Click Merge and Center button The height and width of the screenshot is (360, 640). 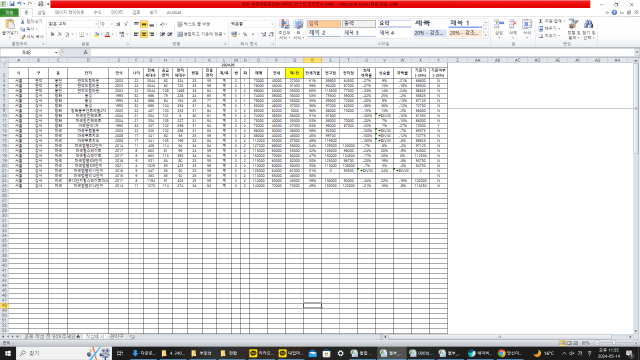coord(200,34)
